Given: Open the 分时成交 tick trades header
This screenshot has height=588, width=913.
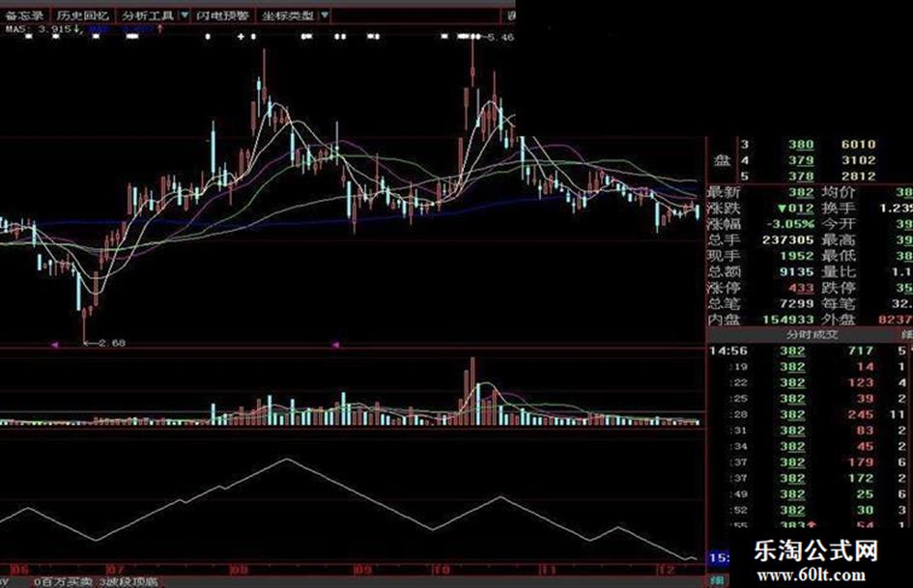Looking at the screenshot, I should 812,335.
